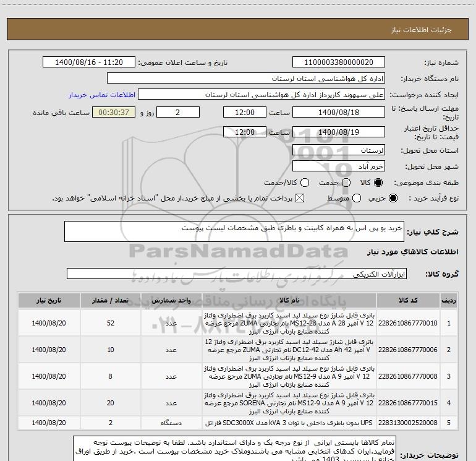Click product code 2282610867770010

point(408,323)
